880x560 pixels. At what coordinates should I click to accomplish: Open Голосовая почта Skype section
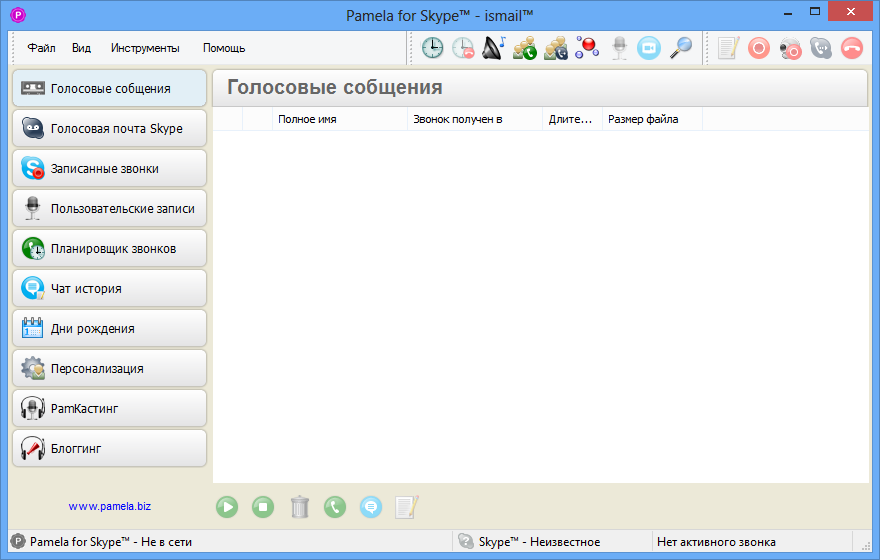109,128
